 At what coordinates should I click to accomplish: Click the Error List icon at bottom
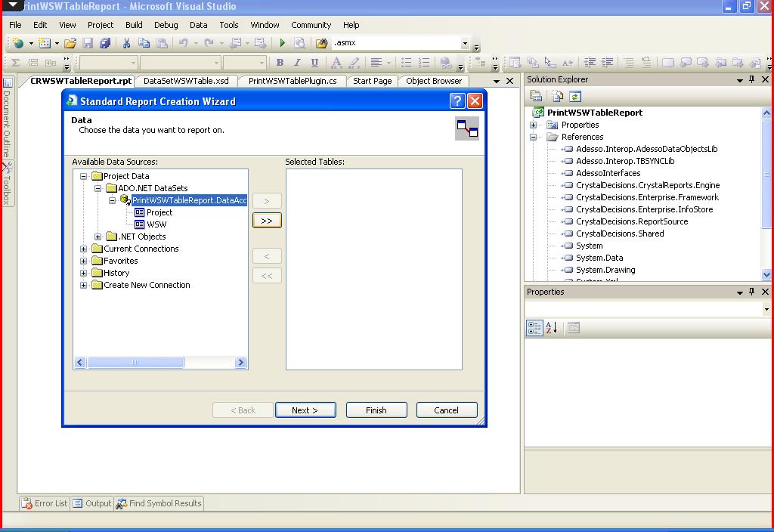26,503
